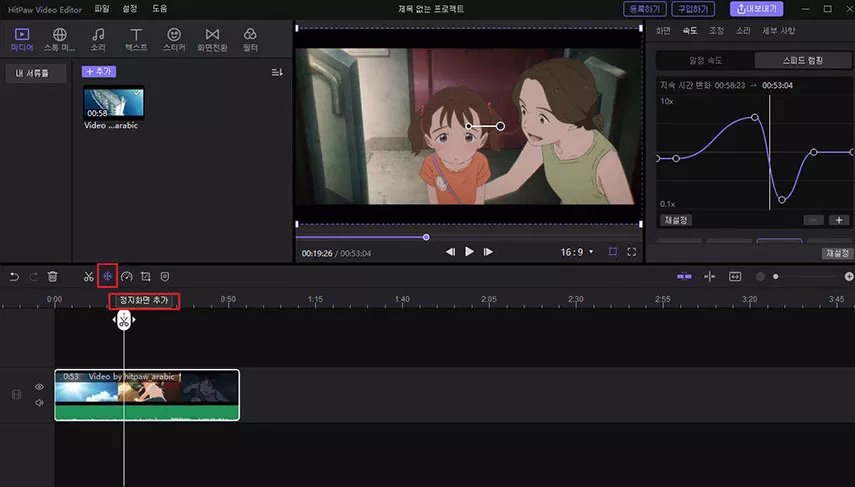
Task: Click the crop frame icon under the preview
Action: pyautogui.click(x=613, y=251)
